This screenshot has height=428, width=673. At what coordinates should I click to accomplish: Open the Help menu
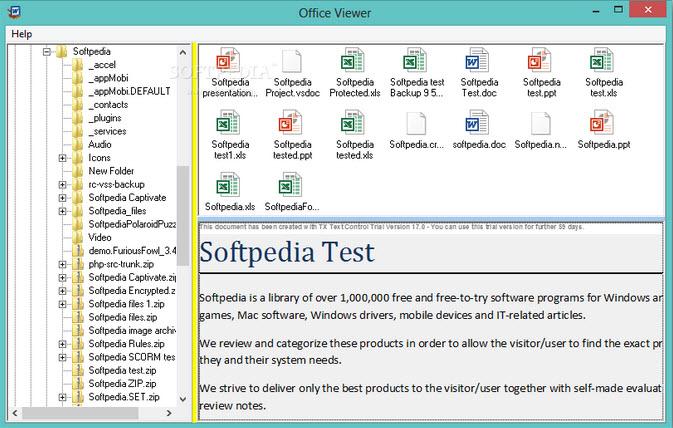21,33
